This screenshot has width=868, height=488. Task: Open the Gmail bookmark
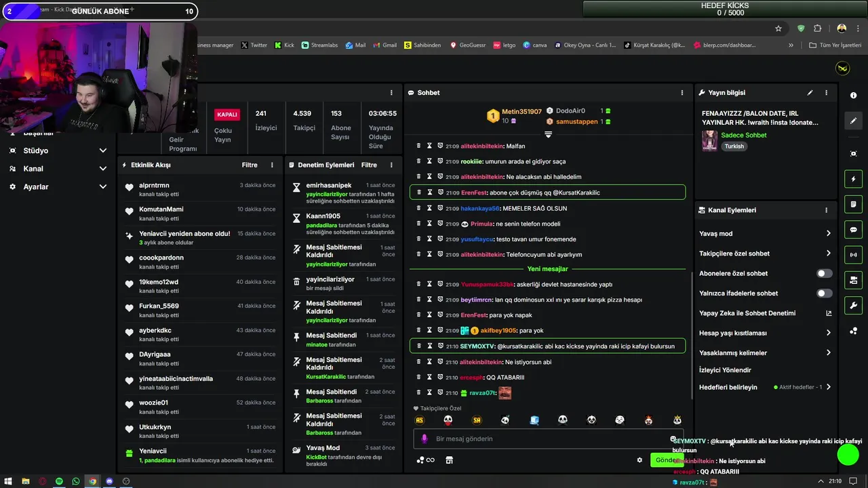(384, 45)
